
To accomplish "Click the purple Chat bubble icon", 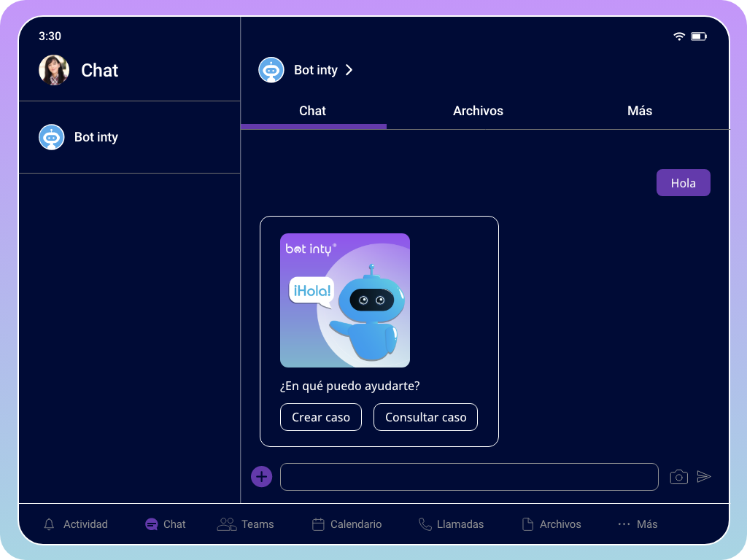I will pos(152,524).
